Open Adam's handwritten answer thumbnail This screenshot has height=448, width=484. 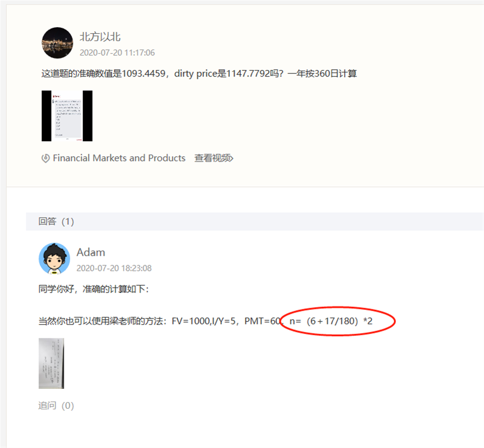pos(51,364)
